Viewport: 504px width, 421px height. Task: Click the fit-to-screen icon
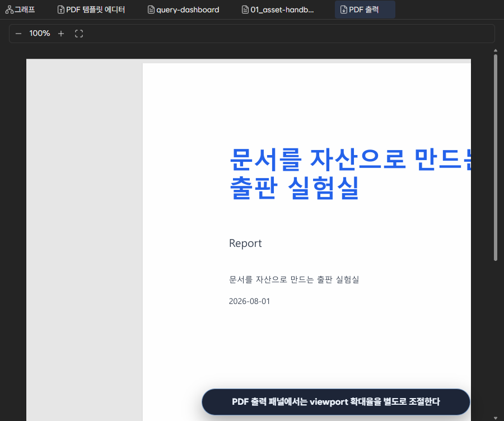coord(79,34)
